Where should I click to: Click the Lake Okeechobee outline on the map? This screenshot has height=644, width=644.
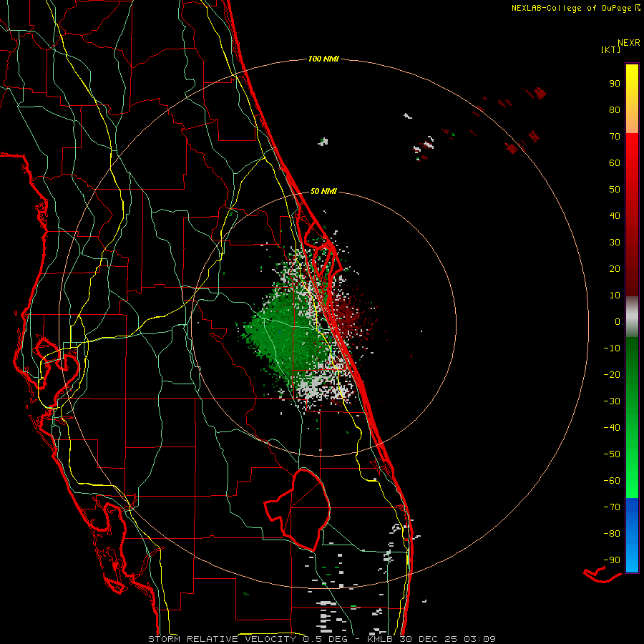298,509
